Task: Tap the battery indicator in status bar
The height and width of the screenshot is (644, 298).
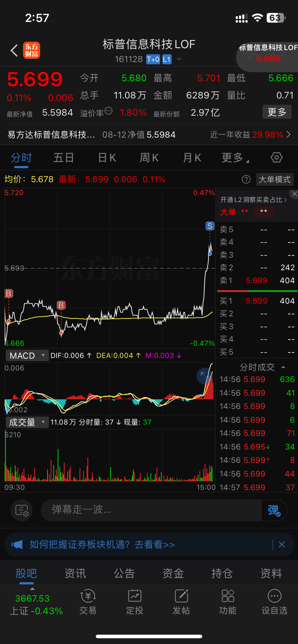Action: click(x=276, y=18)
